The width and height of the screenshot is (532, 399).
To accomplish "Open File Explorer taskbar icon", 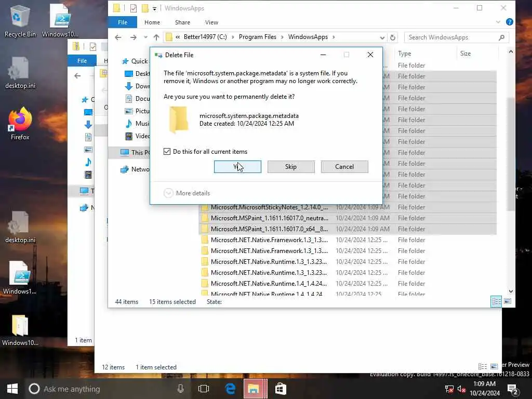I will 254,389.
